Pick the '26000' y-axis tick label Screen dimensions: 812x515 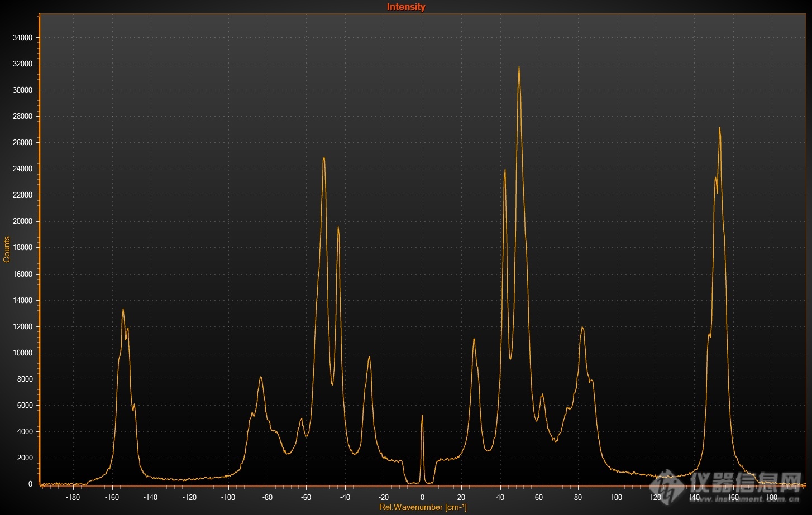pos(23,142)
